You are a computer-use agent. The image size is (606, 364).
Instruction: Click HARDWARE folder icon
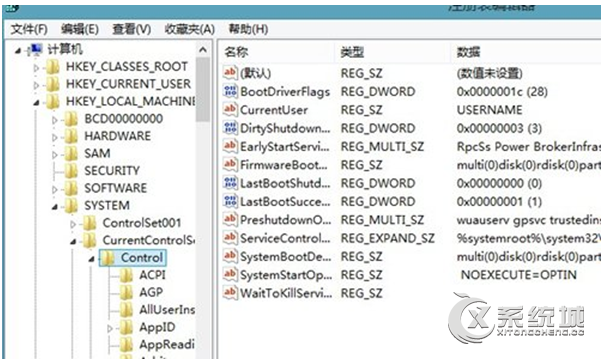[71, 136]
